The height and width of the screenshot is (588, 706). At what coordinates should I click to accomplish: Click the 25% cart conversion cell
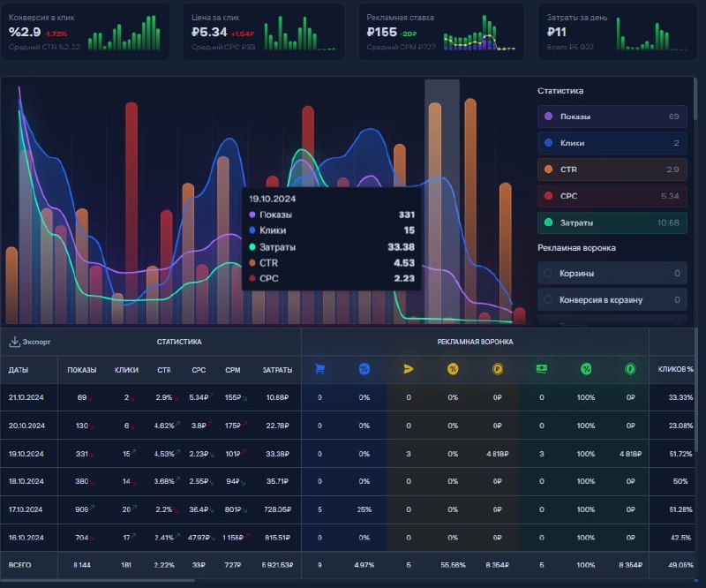[364, 509]
